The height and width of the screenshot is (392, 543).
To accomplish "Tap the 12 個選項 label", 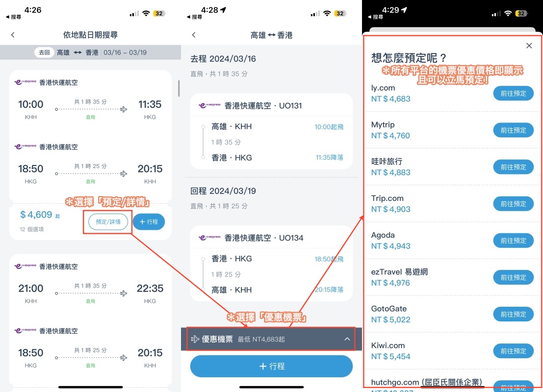I will tap(31, 229).
